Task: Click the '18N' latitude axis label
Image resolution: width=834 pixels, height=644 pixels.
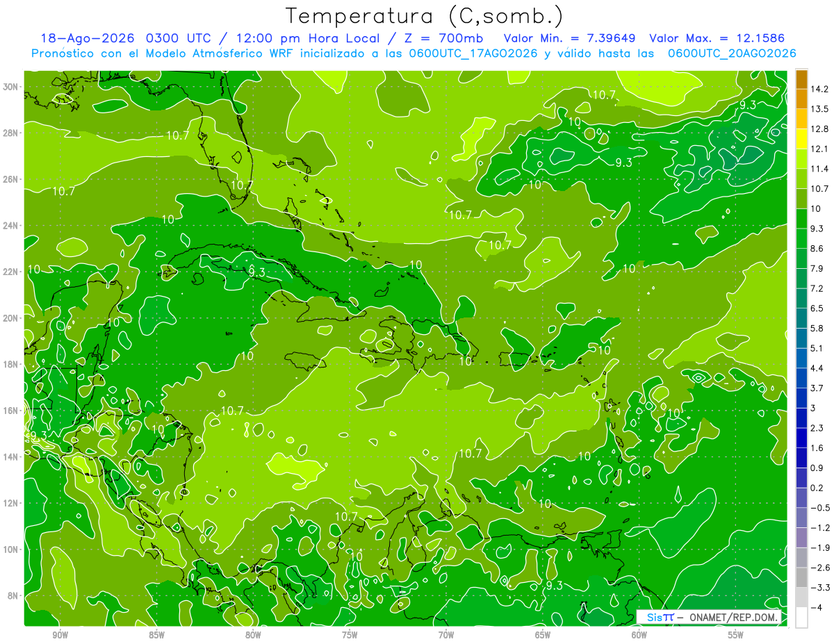Action: tap(10, 364)
